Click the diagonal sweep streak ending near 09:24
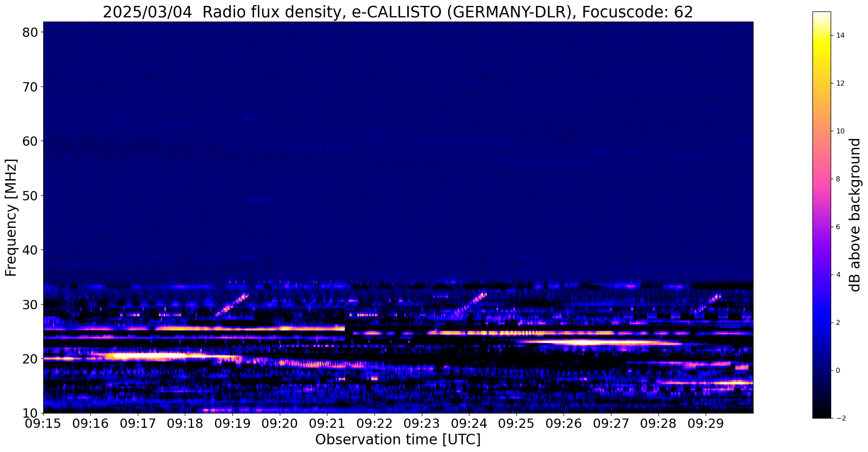Image resolution: width=868 pixels, height=452 pixels. click(x=470, y=304)
